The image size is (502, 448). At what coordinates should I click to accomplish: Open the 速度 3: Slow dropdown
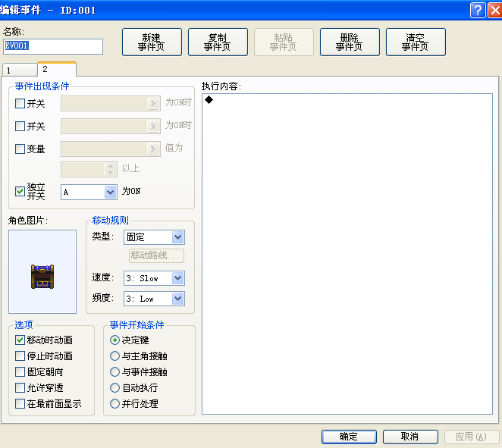[x=154, y=278]
